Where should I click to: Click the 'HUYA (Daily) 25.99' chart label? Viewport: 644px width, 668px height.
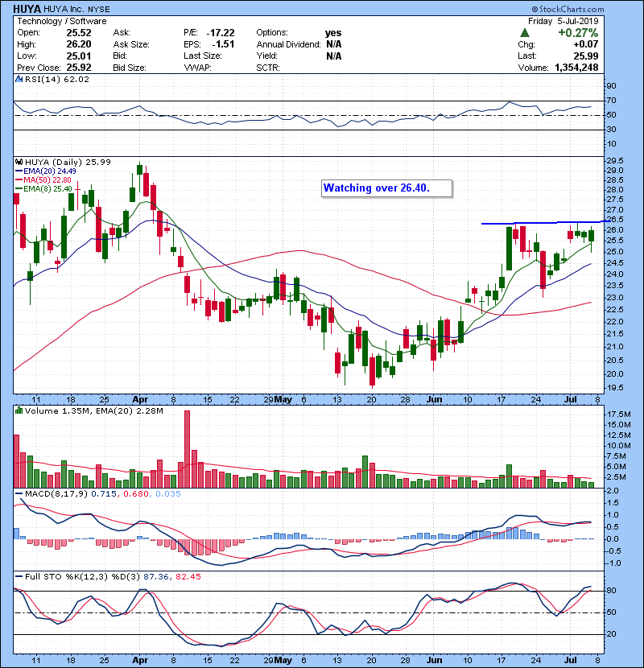click(68, 162)
